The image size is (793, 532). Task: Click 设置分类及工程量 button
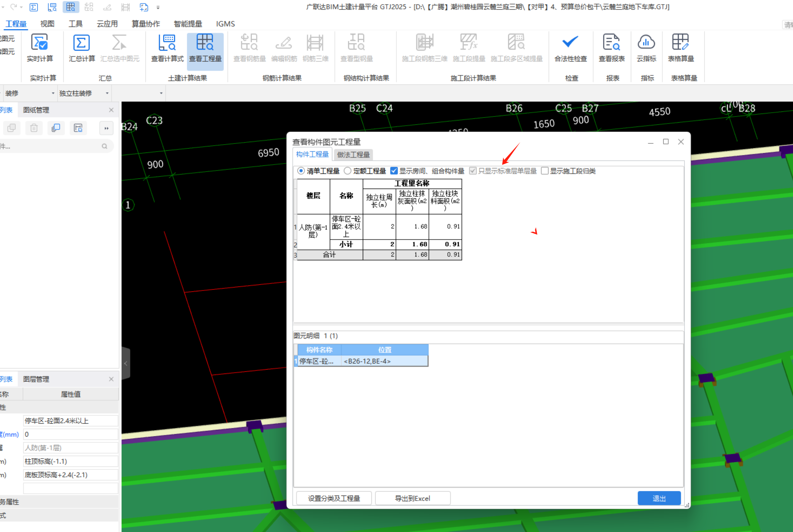tap(334, 498)
